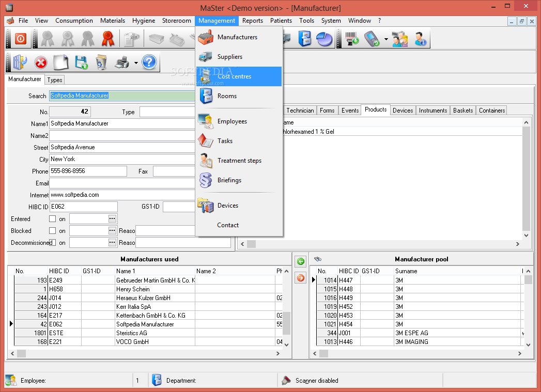Click the blue filing cabinet toolbar icon
Image resolution: width=541 pixels, height=392 pixels.
305,39
